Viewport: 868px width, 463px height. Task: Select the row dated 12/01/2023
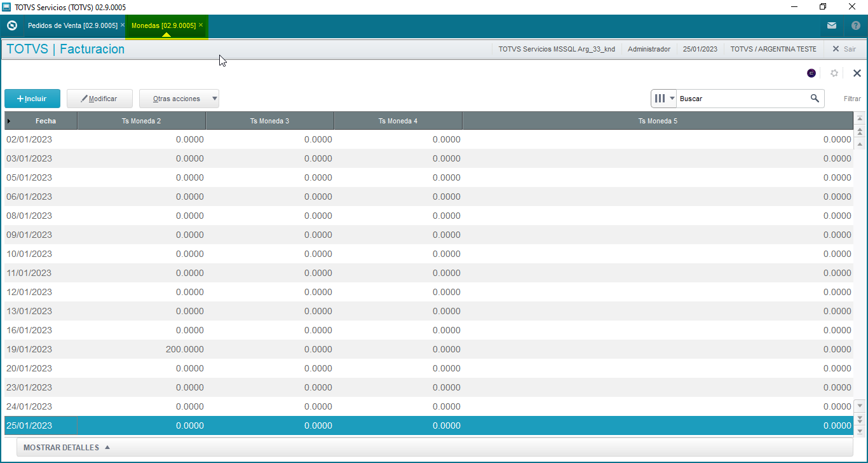pos(429,292)
